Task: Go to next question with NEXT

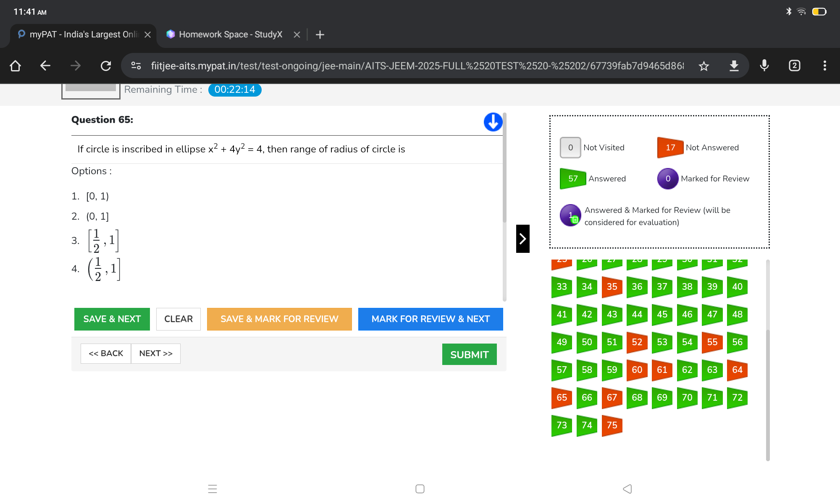Action: coord(156,354)
